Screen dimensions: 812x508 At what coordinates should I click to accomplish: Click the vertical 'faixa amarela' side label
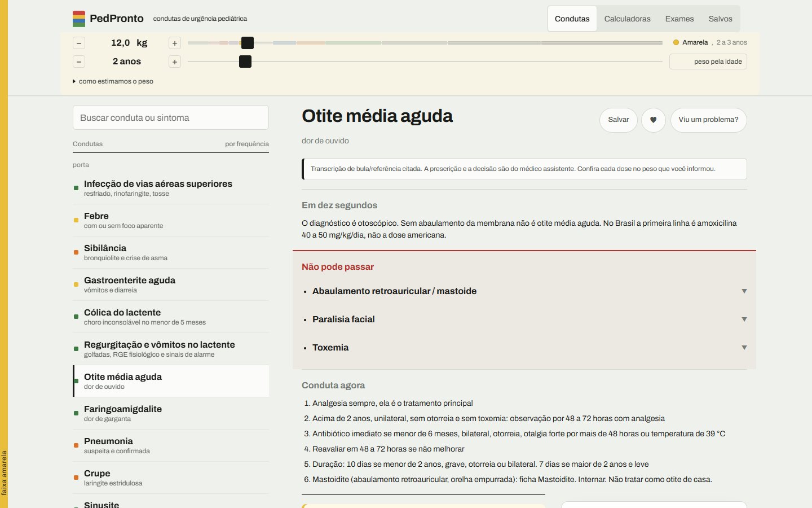point(4,472)
